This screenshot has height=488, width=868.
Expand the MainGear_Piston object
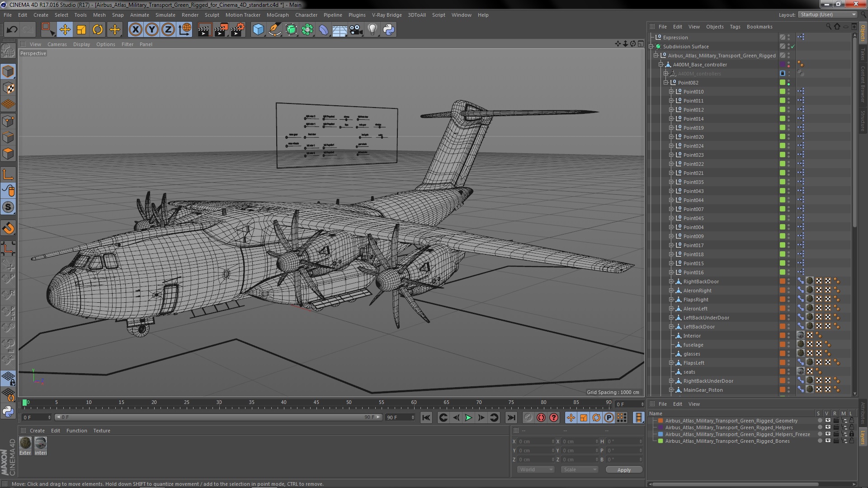pos(671,390)
